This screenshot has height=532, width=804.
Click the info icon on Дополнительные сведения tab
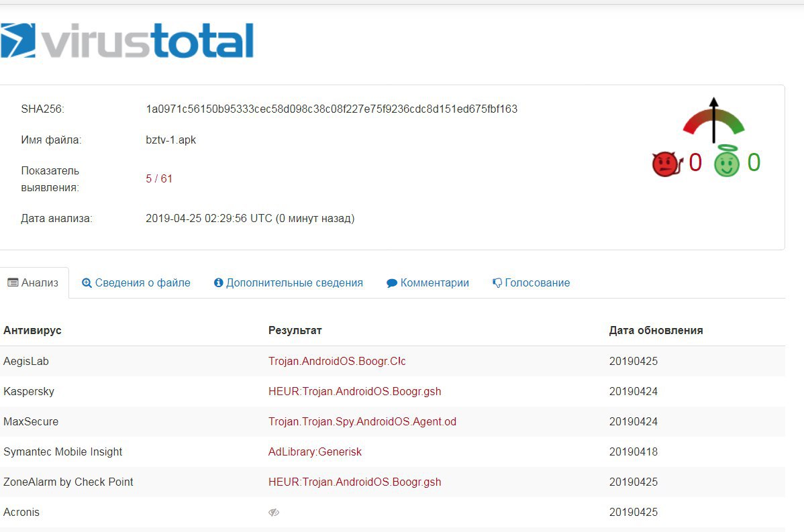[x=218, y=282]
